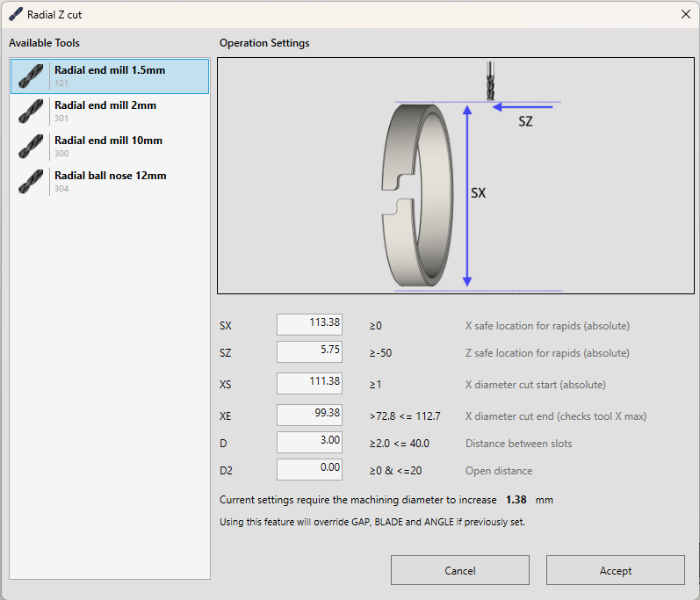700x600 pixels.
Task: Click the Radial Z cut title bar icon
Action: tap(15, 15)
